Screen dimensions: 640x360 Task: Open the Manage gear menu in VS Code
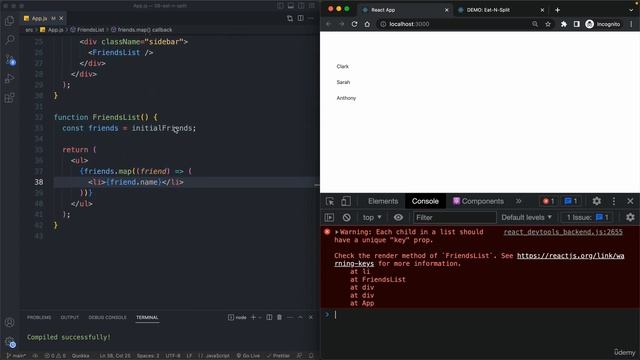click(10, 342)
